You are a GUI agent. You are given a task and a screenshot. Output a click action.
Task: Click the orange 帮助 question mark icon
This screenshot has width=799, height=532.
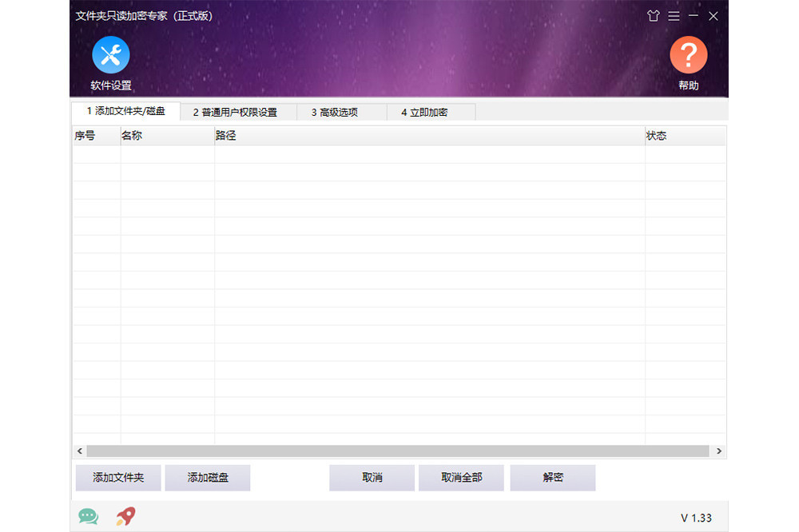tap(688, 55)
